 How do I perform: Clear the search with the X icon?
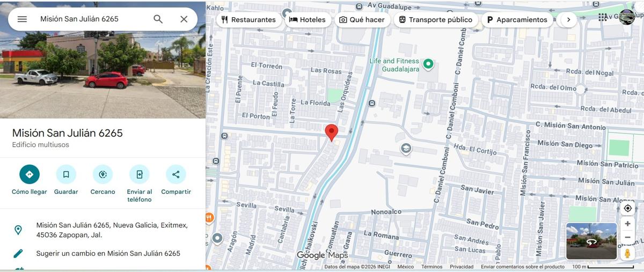click(x=184, y=19)
